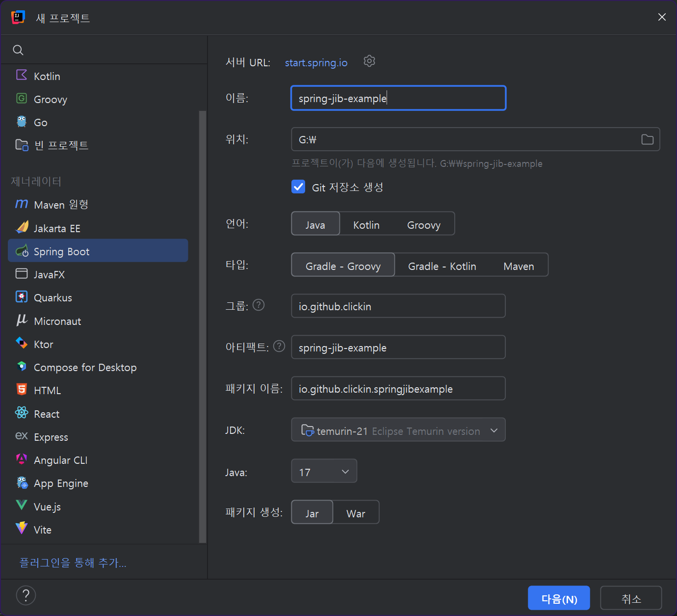Click the search magnifier icon
Screen dimensions: 677x616
[x=18, y=50]
